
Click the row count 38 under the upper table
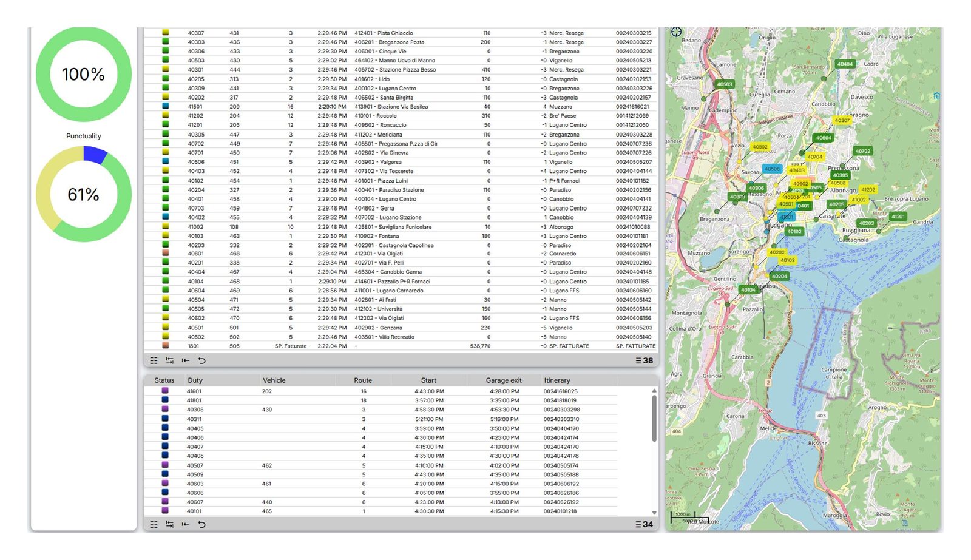645,360
